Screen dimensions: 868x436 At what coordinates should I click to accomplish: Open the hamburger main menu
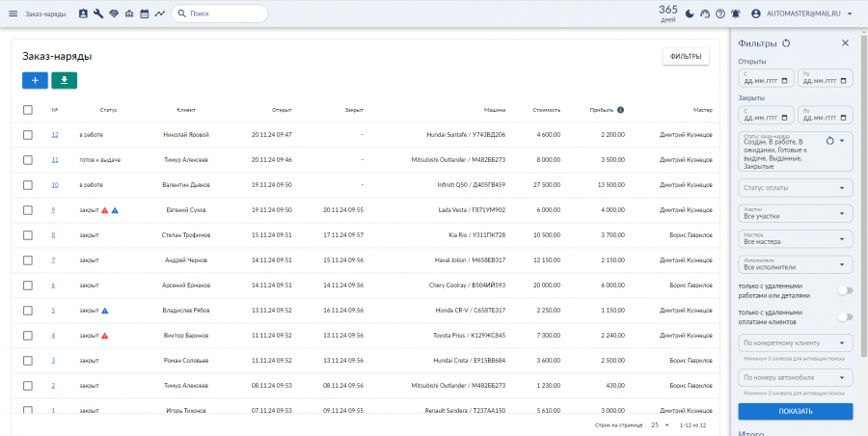(x=14, y=14)
